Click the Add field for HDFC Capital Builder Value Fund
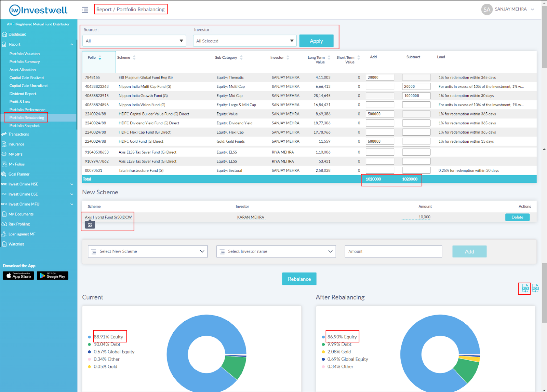The height and width of the screenshot is (392, 547). (x=380, y=114)
